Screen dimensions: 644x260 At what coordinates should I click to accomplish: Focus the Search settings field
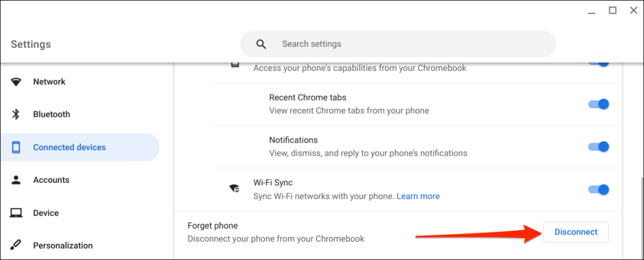[x=397, y=44]
